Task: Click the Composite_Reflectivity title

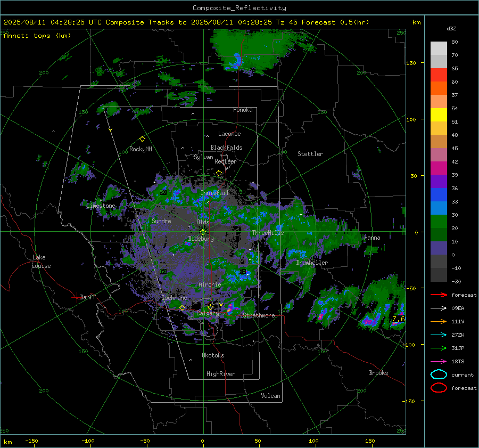Action: coord(239,8)
